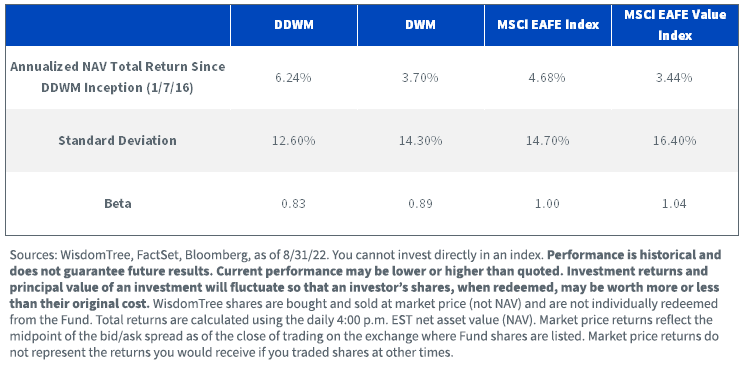Select MSCI EAFE Index deviation 14.70%
This screenshot has width=744, height=371.
[x=548, y=140]
